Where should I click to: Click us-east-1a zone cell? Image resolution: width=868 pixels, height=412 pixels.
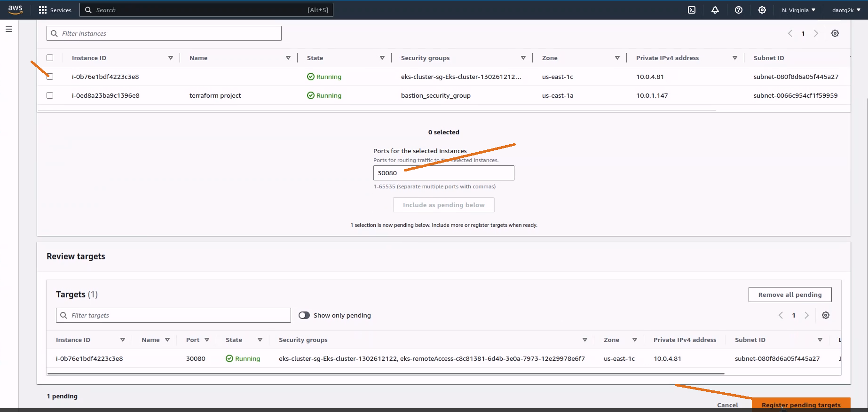pos(558,95)
